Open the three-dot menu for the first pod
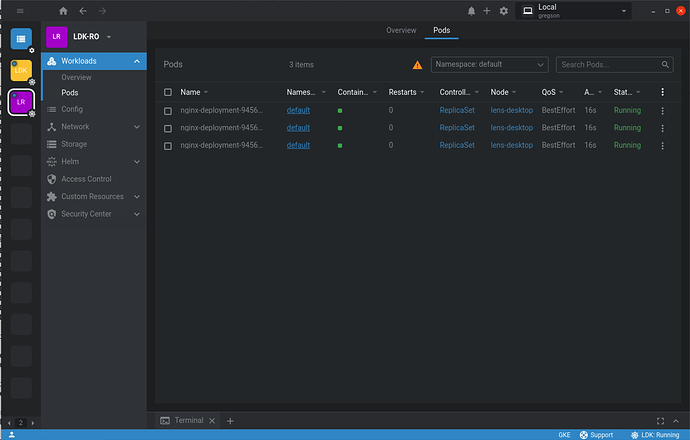Image resolution: width=690 pixels, height=440 pixels. 662,110
